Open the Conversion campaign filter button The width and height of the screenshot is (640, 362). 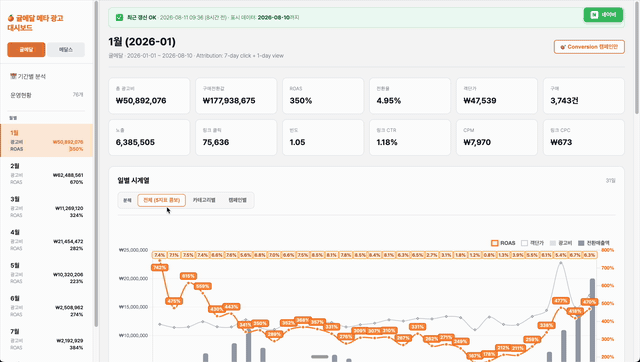(589, 47)
